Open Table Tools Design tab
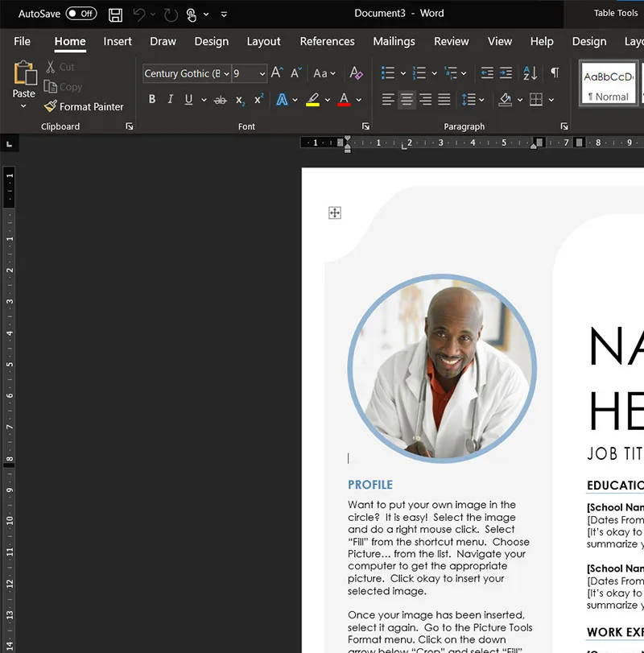Image resolution: width=644 pixels, height=653 pixels. 589,41
